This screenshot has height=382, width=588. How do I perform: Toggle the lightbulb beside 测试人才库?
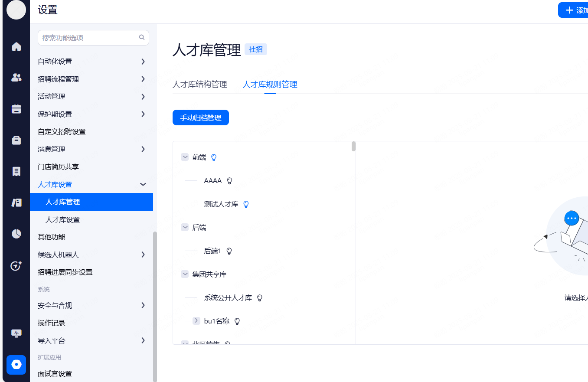point(246,204)
